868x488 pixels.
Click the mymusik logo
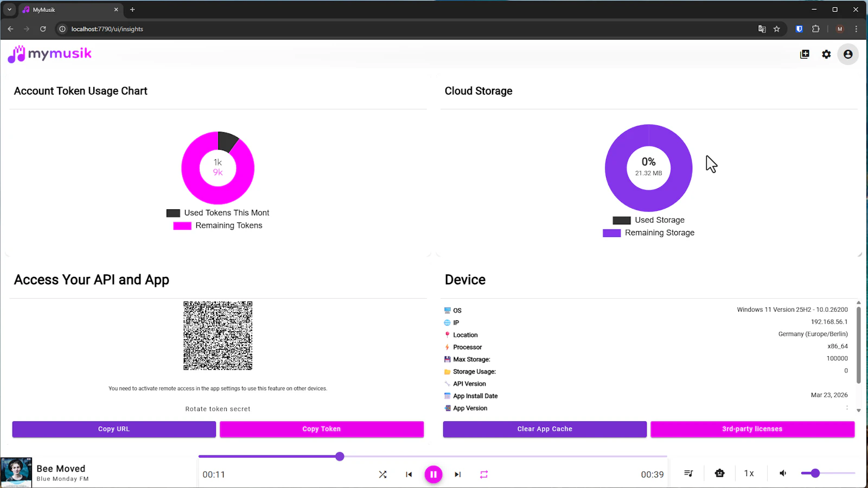tap(49, 54)
